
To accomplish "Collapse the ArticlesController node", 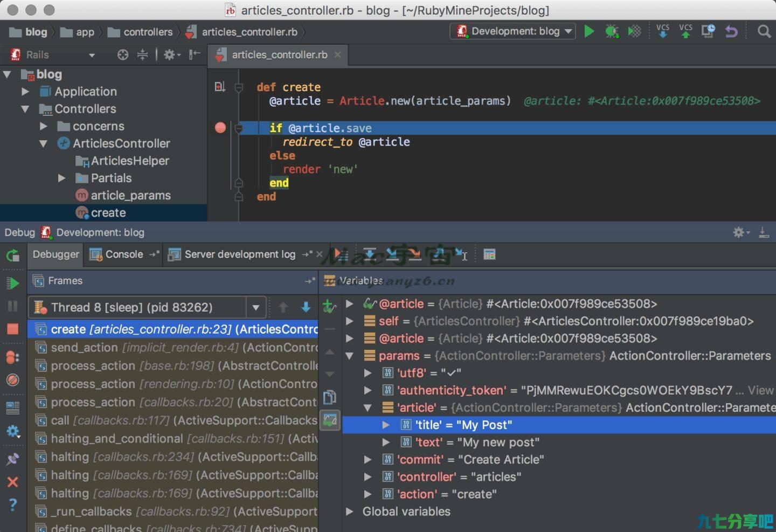I will (x=44, y=143).
